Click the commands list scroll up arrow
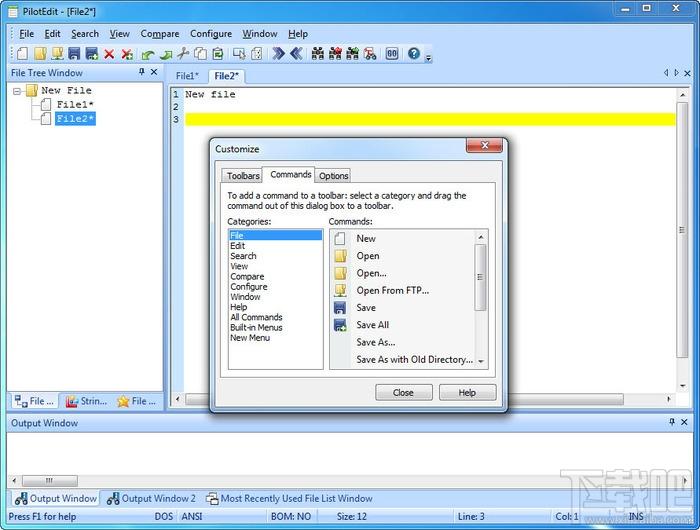The height and width of the screenshot is (530, 700). [x=481, y=237]
